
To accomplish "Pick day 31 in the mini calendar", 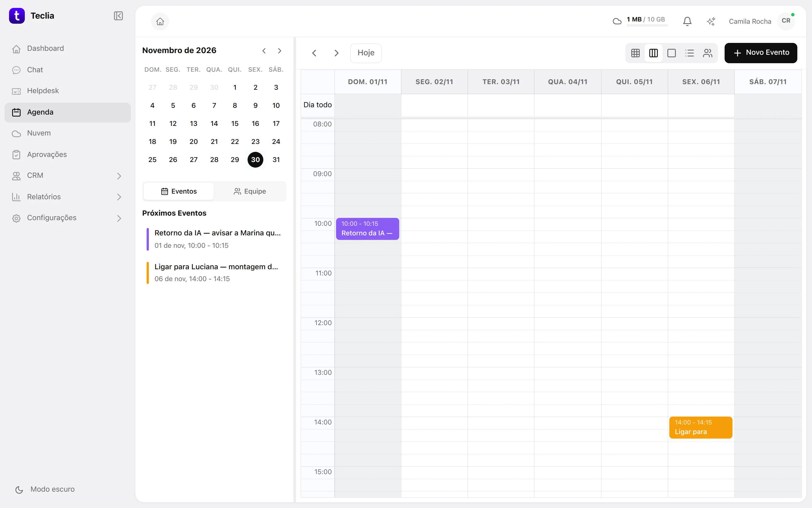I will click(x=276, y=159).
